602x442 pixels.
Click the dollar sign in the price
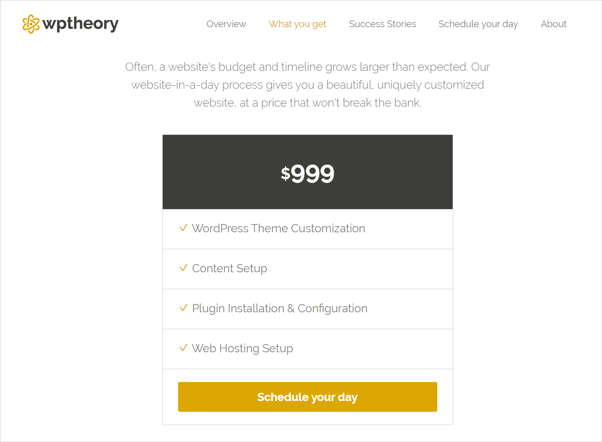coord(285,173)
